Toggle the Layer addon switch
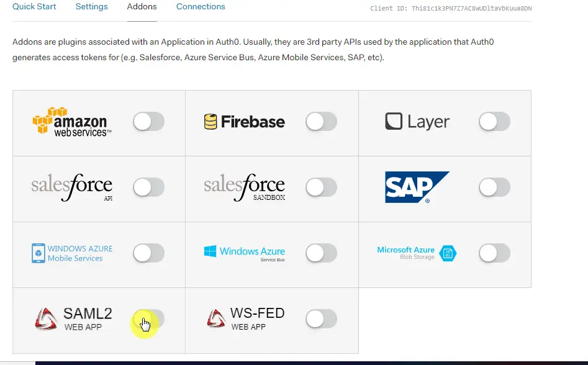The image size is (588, 365). pos(494,122)
